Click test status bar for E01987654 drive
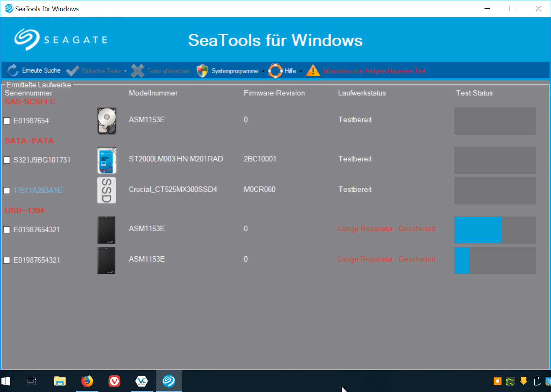 [495, 121]
